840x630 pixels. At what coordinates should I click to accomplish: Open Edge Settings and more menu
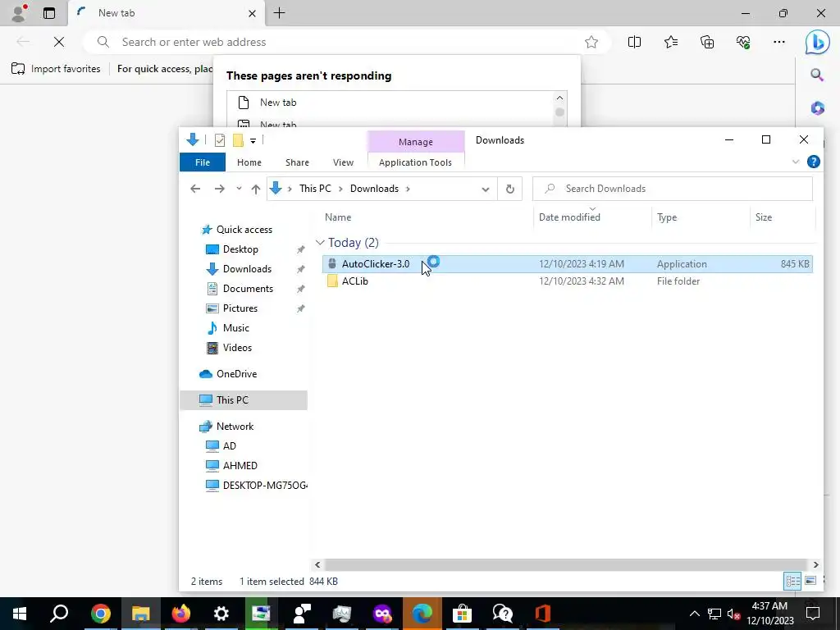pyautogui.click(x=779, y=42)
